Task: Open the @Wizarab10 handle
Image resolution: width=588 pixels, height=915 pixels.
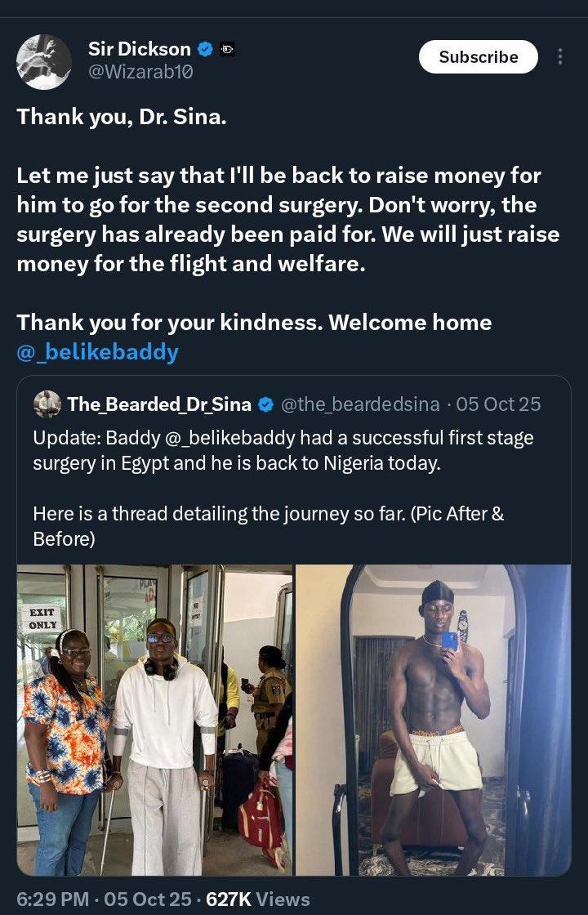Action: [140, 73]
